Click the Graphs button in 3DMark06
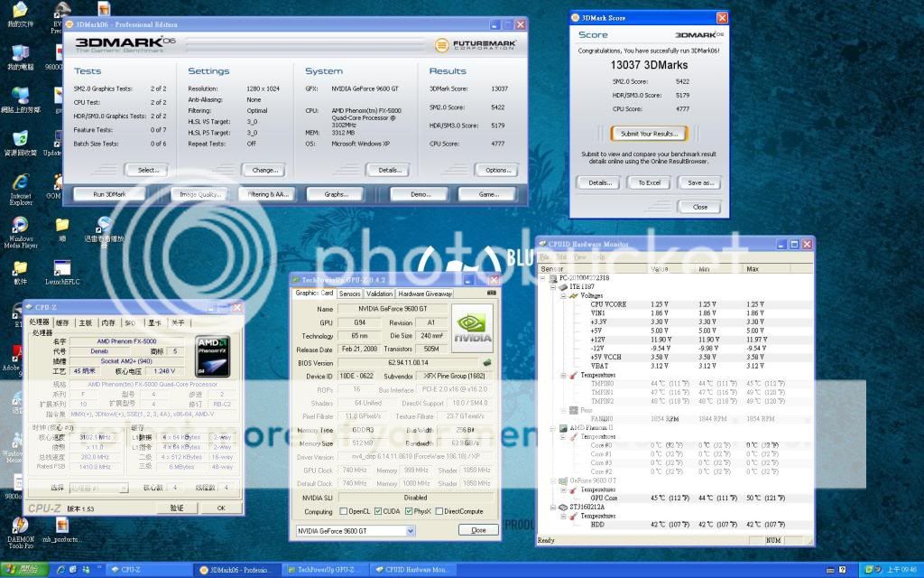Screen dimensions: 924x578 336,194
